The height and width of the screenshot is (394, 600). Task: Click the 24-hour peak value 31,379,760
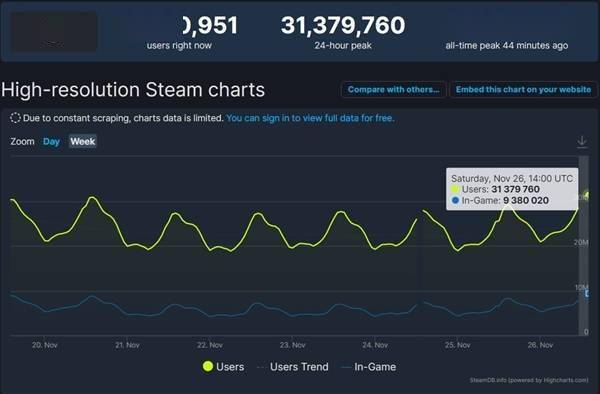(343, 25)
